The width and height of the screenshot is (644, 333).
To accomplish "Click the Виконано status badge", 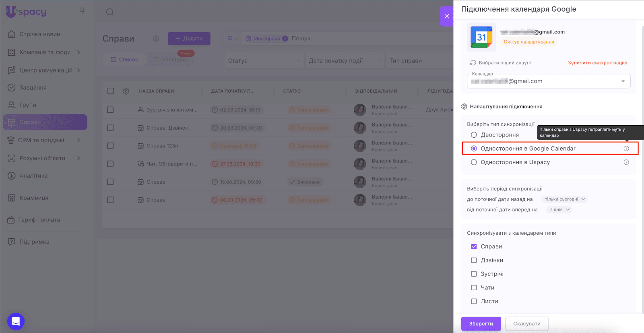I will click(x=305, y=182).
